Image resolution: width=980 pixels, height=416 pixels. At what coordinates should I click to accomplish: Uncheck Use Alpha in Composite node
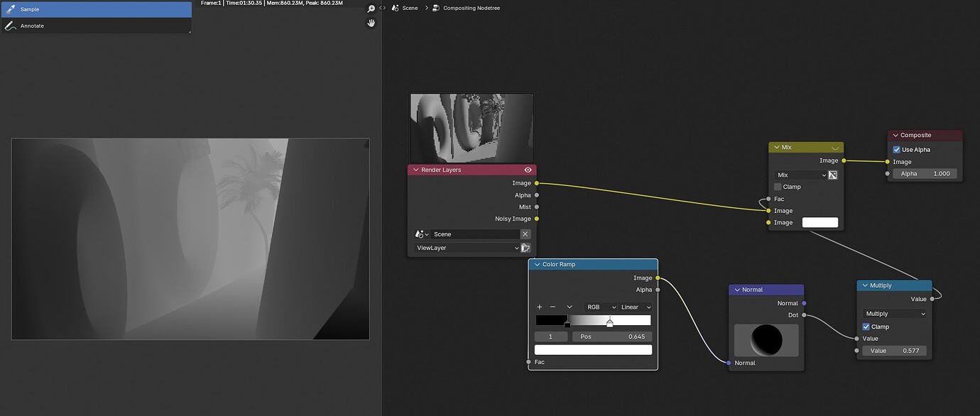click(x=896, y=150)
